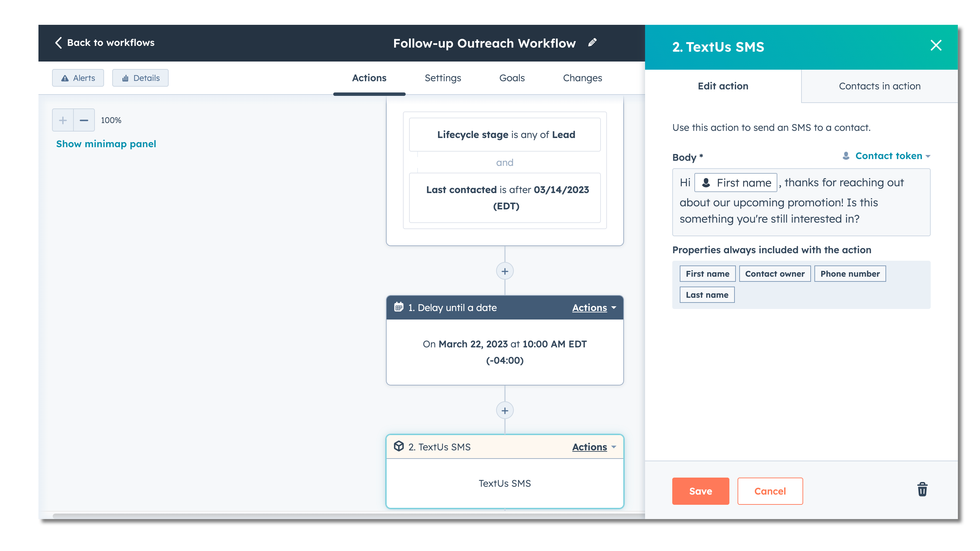This screenshot has height=551, width=980.
Task: Click the Alerts warning triangle icon
Action: pyautogui.click(x=65, y=78)
